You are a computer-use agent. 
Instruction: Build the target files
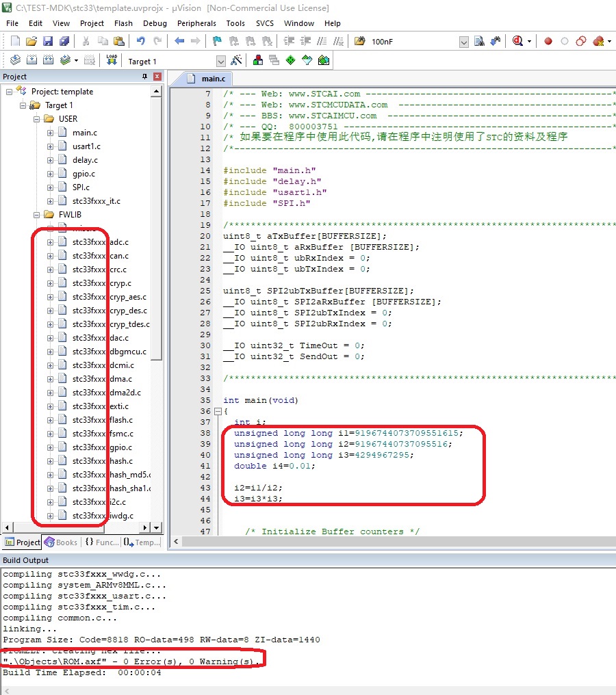[32, 60]
